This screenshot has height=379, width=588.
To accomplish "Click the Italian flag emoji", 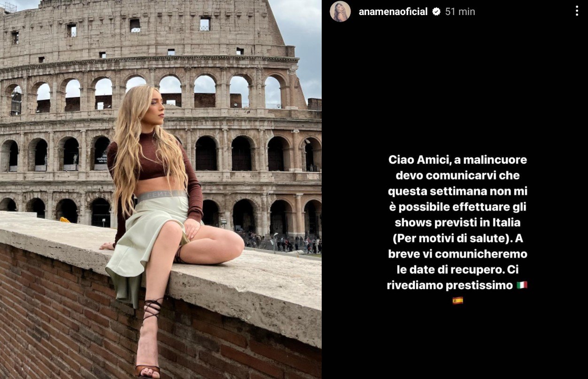I will (x=522, y=285).
